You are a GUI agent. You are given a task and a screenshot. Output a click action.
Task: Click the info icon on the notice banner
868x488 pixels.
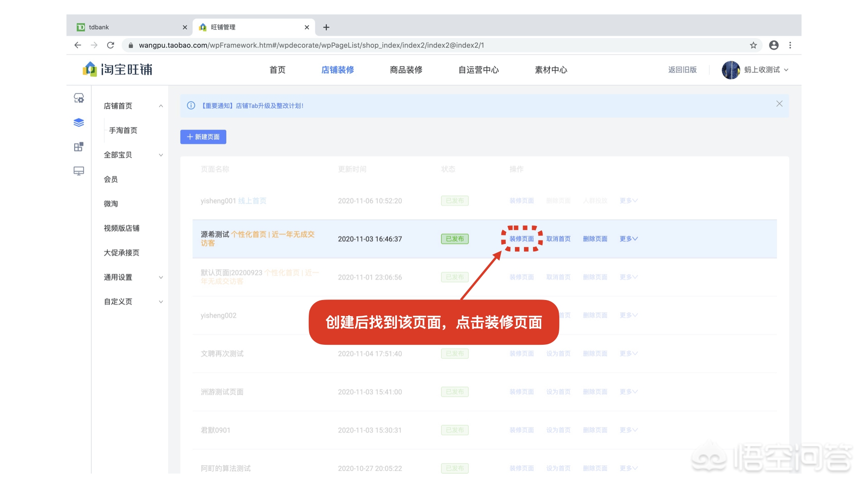pyautogui.click(x=190, y=105)
